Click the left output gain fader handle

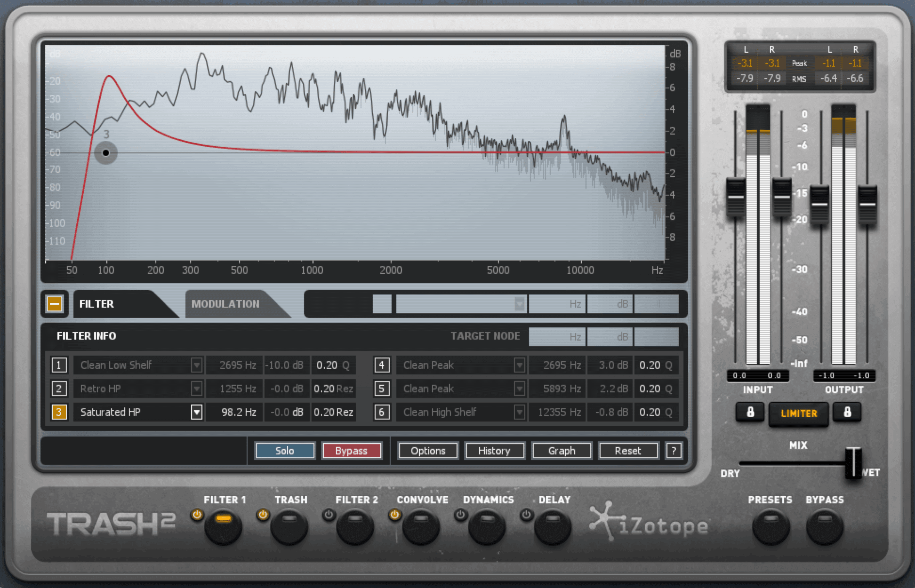click(x=819, y=205)
